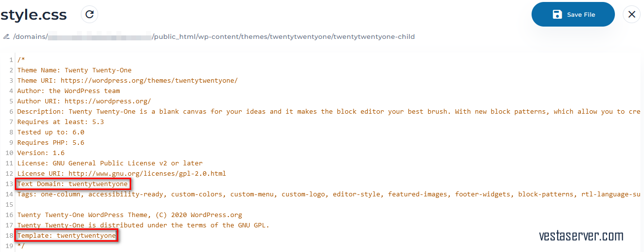
Task: Click the Text Domain: twentytwentyone line
Action: point(73,184)
